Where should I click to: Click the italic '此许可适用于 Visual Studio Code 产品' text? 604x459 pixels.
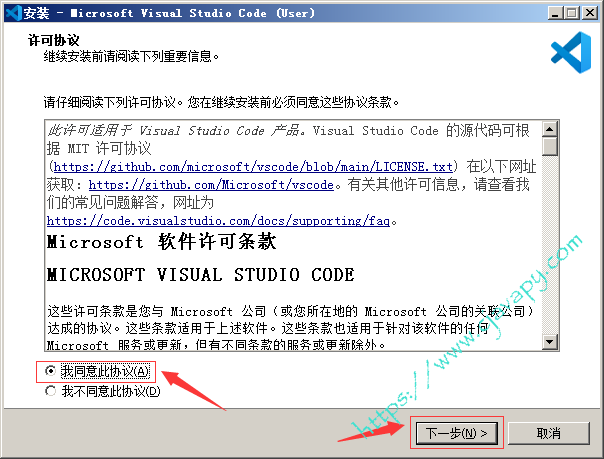point(174,131)
